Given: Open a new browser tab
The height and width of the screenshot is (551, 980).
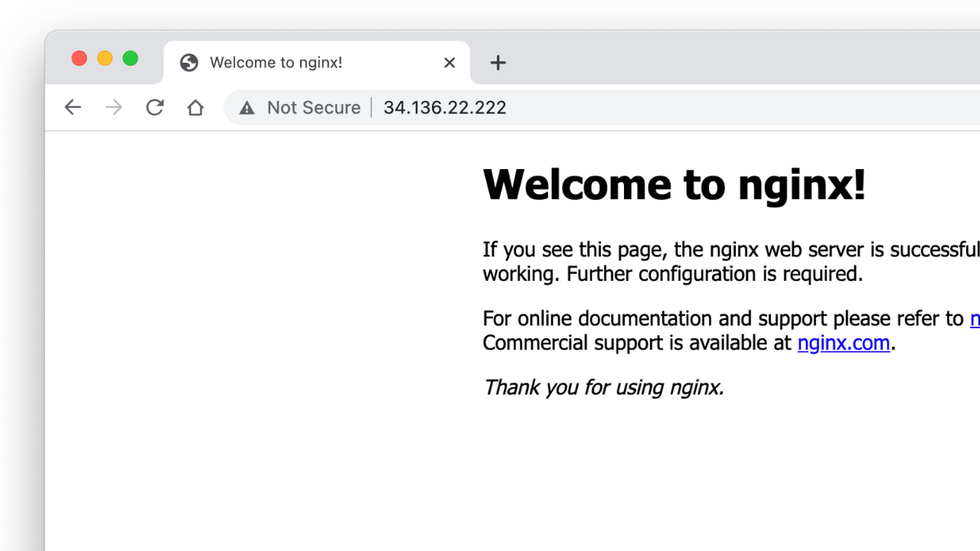Looking at the screenshot, I should coord(497,62).
